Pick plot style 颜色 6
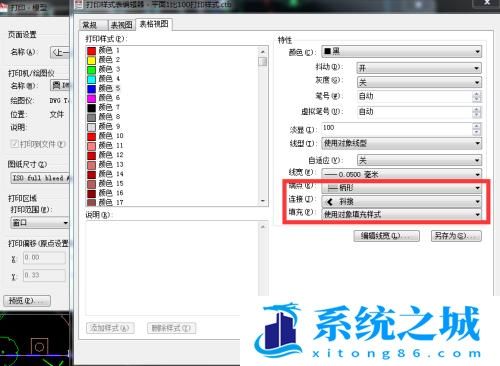The image size is (500, 366). (104, 98)
